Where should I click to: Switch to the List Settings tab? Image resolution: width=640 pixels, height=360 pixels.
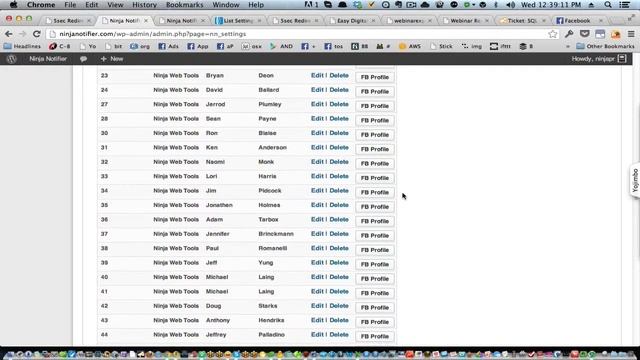[239, 20]
